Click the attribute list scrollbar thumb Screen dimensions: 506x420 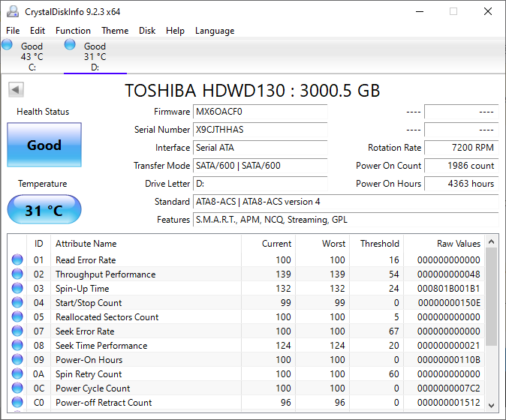[492, 297]
